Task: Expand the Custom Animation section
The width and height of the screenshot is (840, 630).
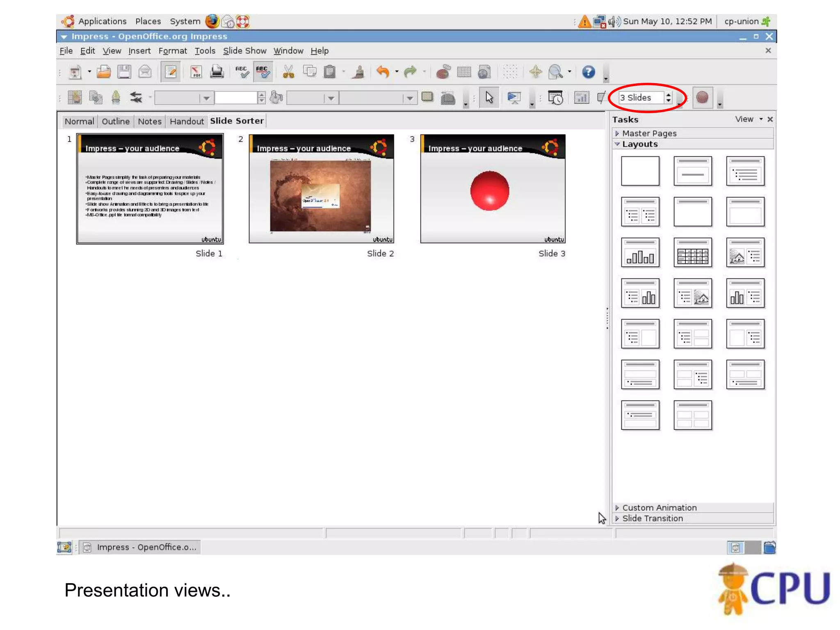Action: 693,508
